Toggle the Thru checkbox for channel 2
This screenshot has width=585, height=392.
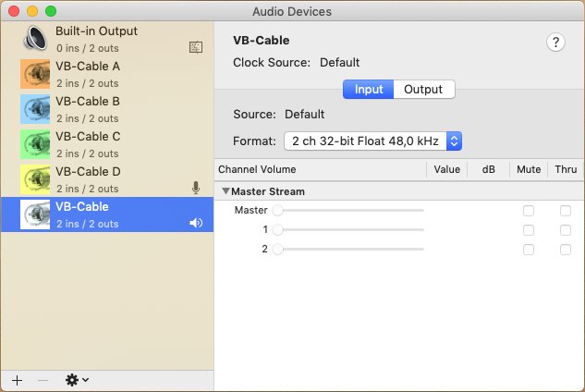coord(566,250)
